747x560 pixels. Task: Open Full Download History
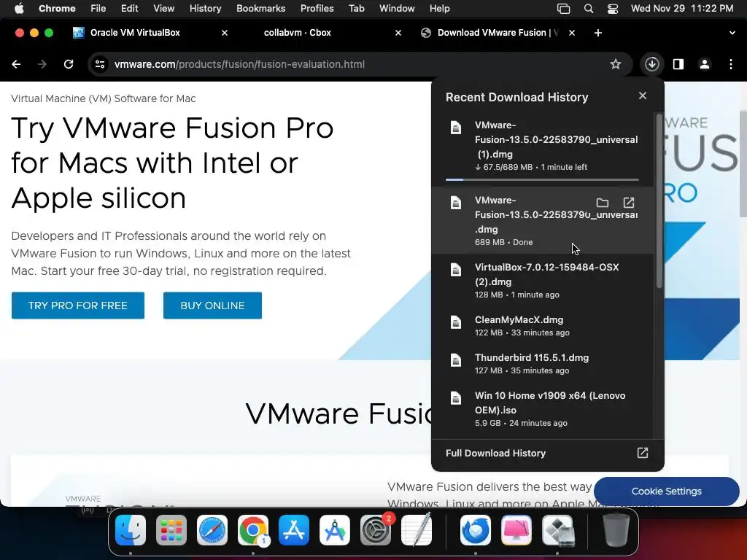tap(495, 453)
